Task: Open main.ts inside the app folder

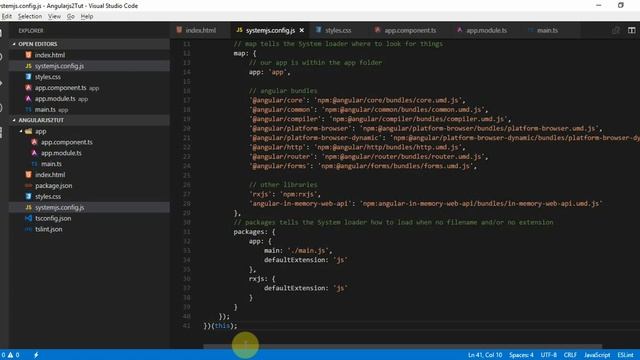Action: tap(51, 164)
